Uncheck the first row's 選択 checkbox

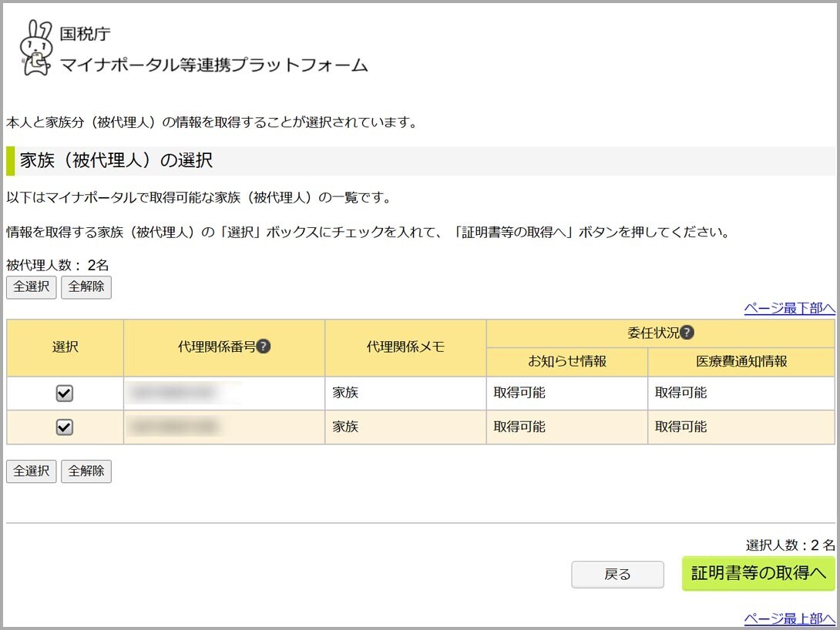(x=64, y=394)
